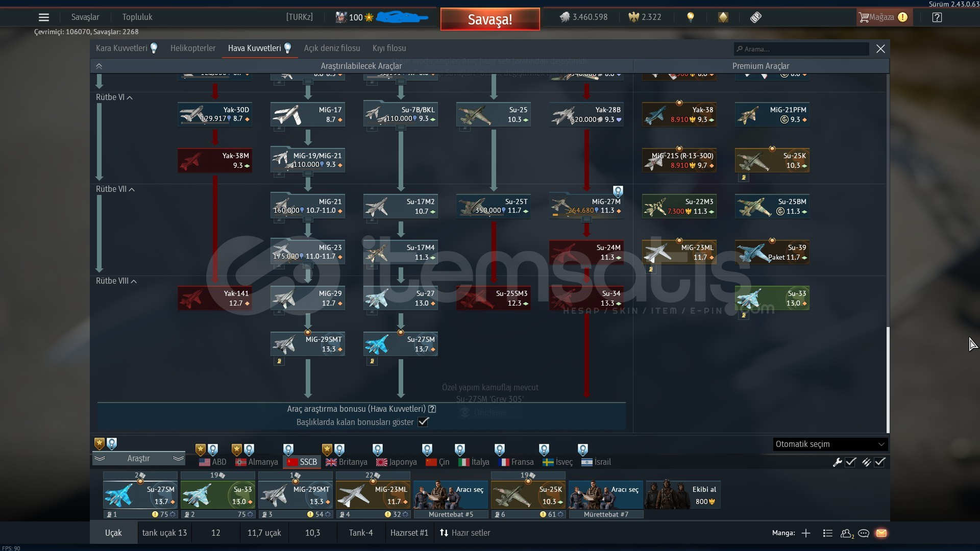
Task: Select the MiG-23ML crew slot
Action: pyautogui.click(x=373, y=495)
